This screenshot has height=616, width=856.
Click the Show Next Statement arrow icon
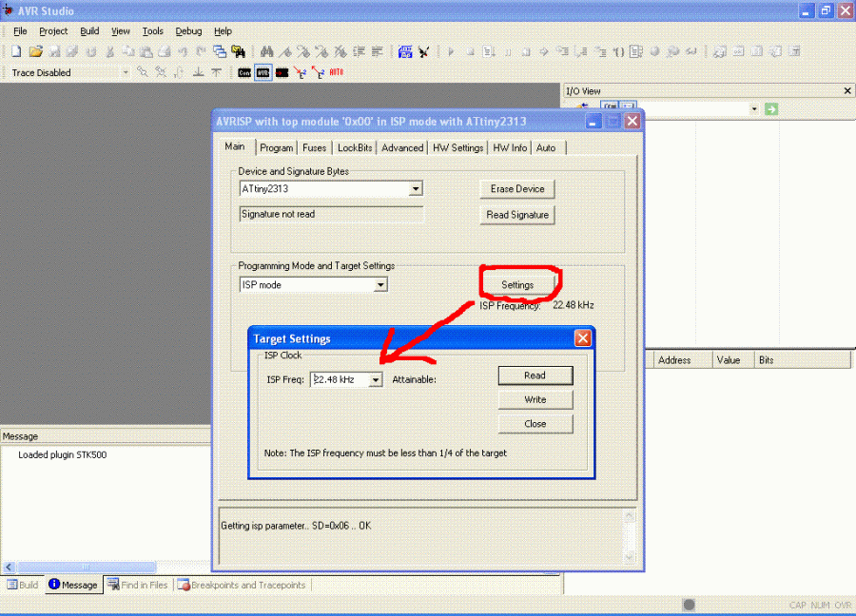[544, 52]
